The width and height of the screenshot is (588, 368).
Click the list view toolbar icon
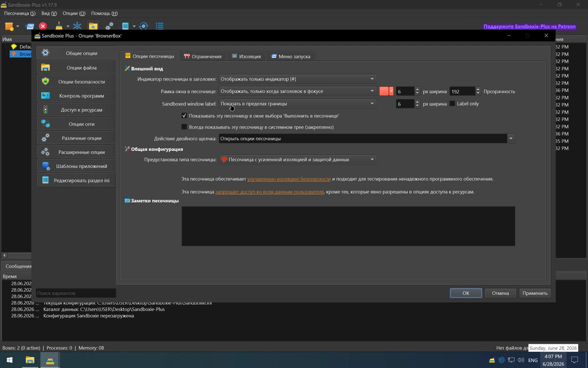[x=160, y=26]
